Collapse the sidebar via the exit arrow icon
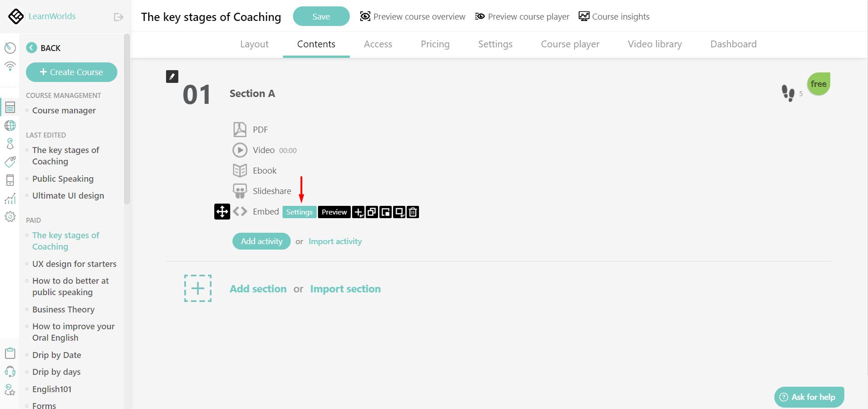This screenshot has height=409, width=868. point(118,16)
